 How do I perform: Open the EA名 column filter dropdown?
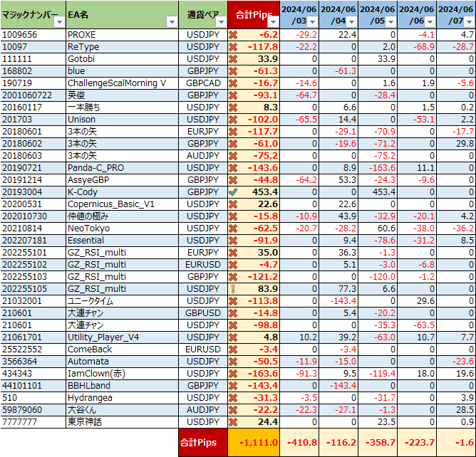coord(172,22)
